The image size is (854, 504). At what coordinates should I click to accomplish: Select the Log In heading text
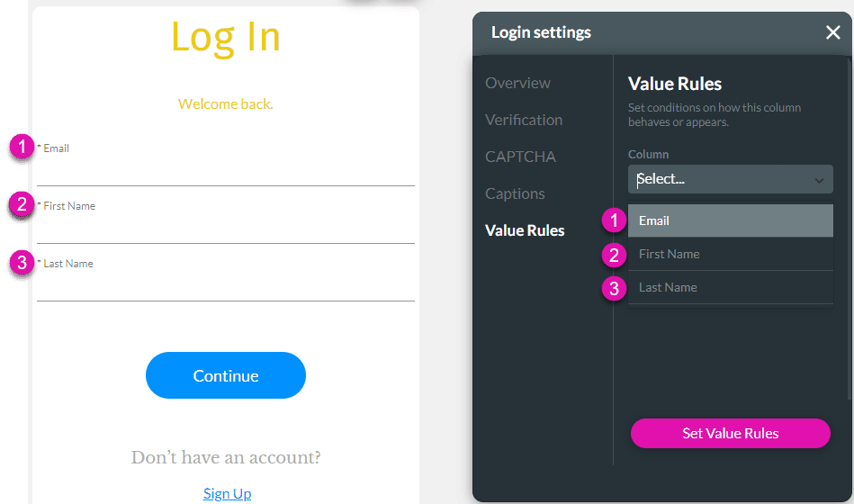click(226, 37)
